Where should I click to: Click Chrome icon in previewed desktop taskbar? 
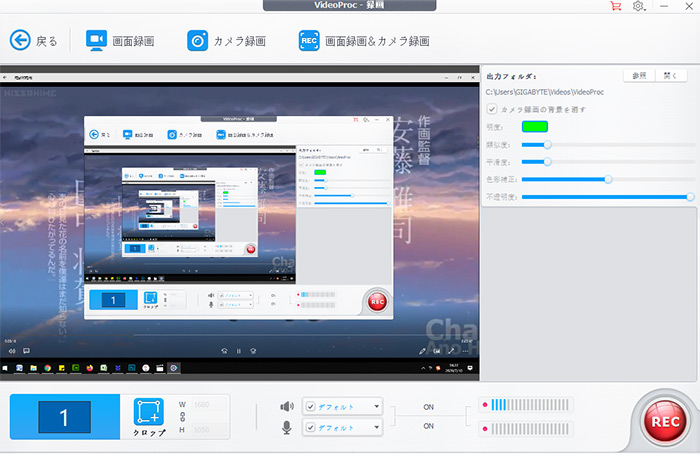(x=47, y=368)
